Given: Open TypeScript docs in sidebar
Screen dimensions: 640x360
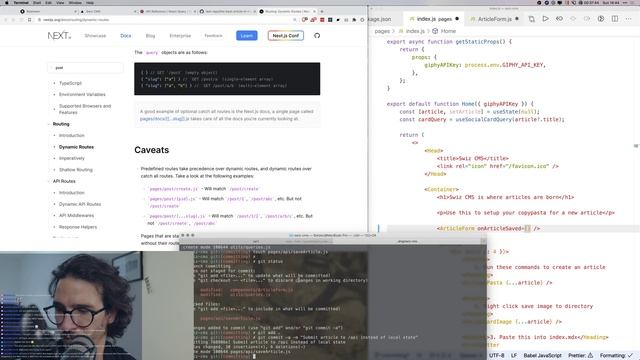Looking at the screenshot, I should [x=70, y=83].
